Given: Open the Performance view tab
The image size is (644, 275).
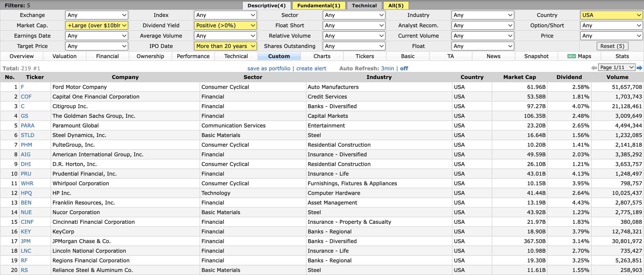Looking at the screenshot, I should (193, 56).
